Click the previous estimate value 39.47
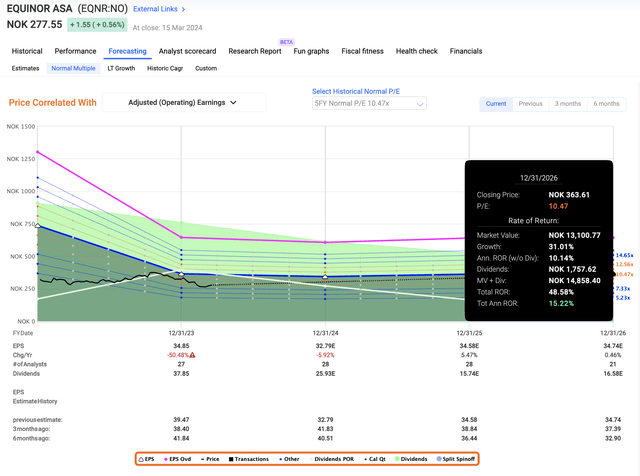 click(181, 420)
